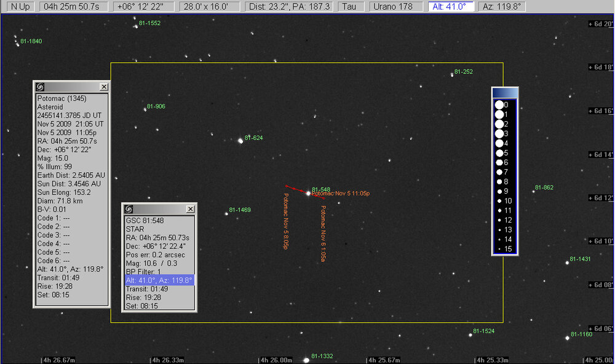Click the Potomac Nov 5 11:05p label
The width and height of the screenshot is (615, 364).
(341, 193)
